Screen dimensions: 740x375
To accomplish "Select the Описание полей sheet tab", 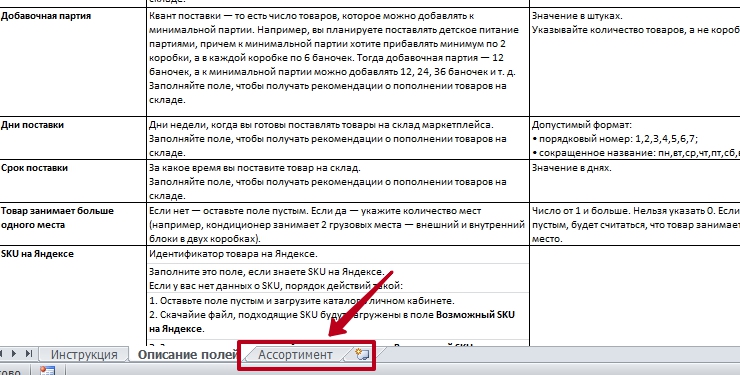I will tap(187, 355).
